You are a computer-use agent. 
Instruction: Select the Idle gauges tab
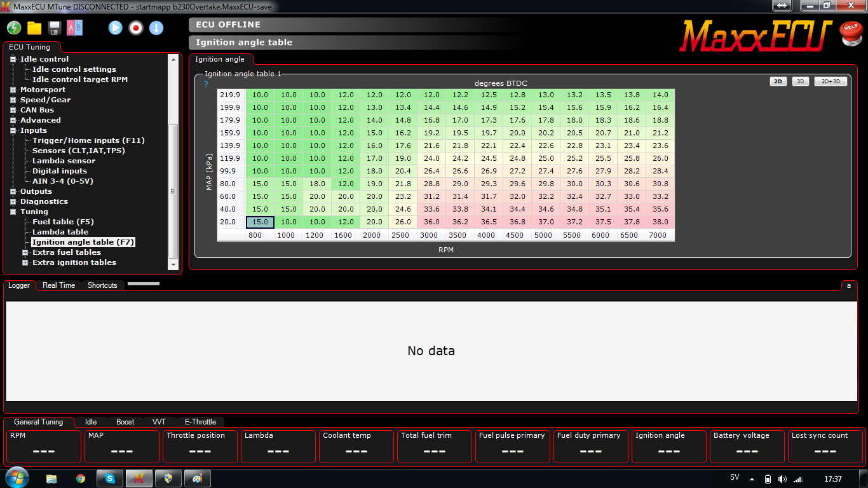(91, 422)
